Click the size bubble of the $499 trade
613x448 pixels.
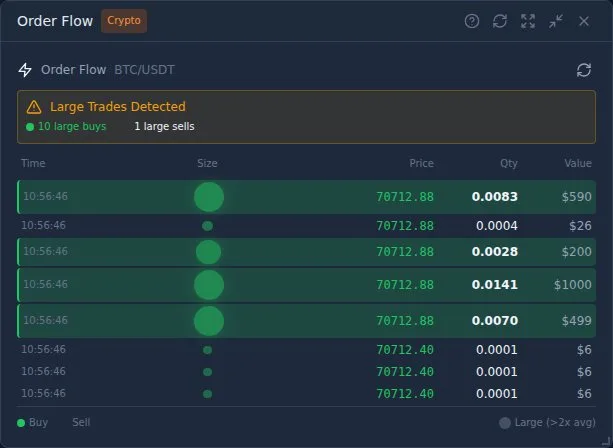click(x=209, y=321)
